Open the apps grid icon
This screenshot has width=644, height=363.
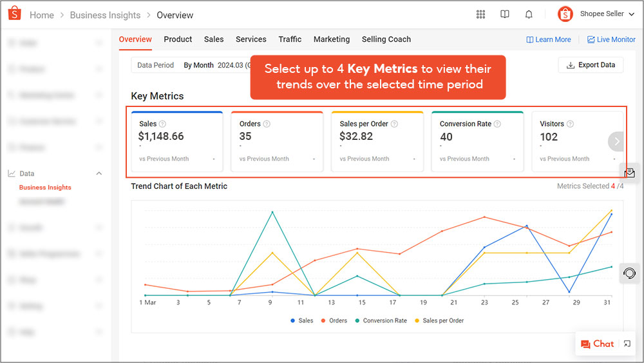(x=480, y=14)
